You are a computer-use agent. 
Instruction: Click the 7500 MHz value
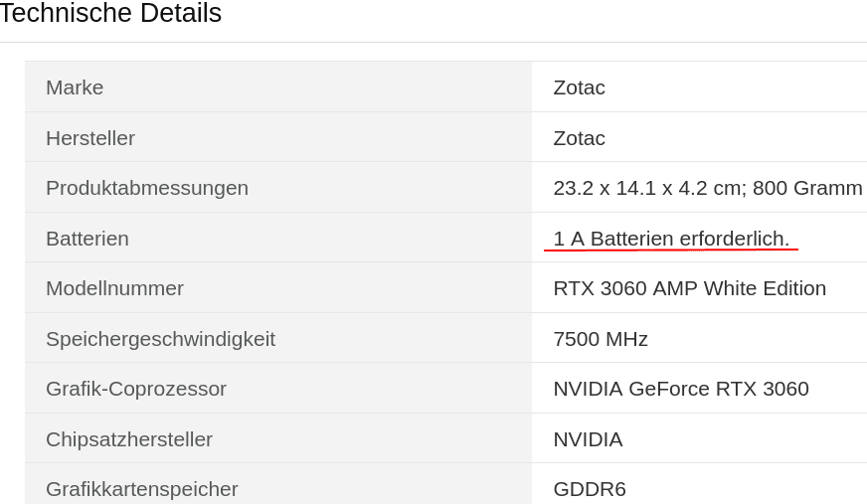(x=601, y=339)
